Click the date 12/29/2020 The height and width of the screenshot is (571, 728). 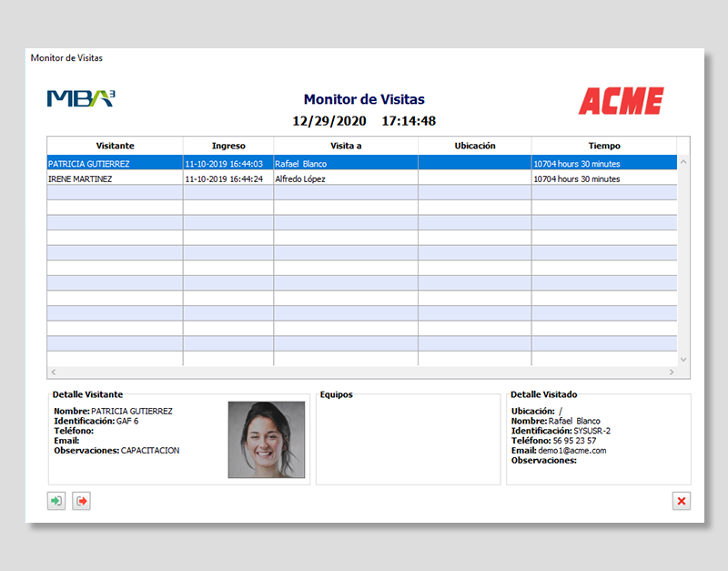pos(329,121)
